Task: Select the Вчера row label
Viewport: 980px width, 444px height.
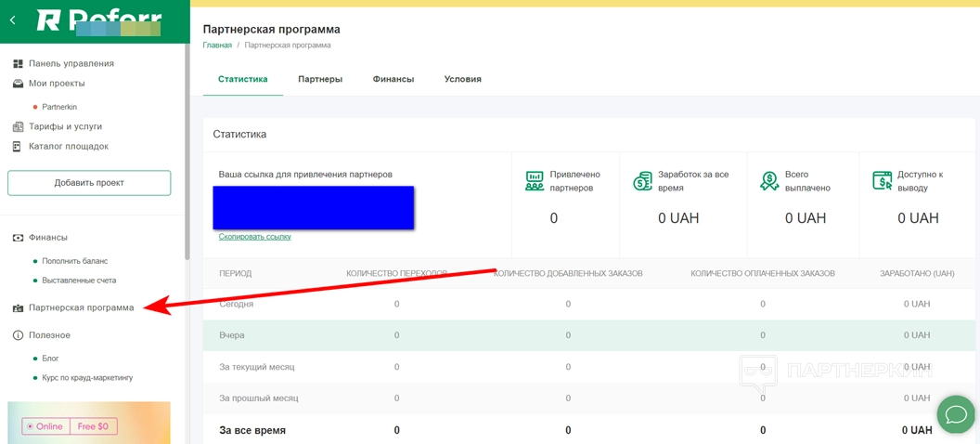Action: [232, 335]
